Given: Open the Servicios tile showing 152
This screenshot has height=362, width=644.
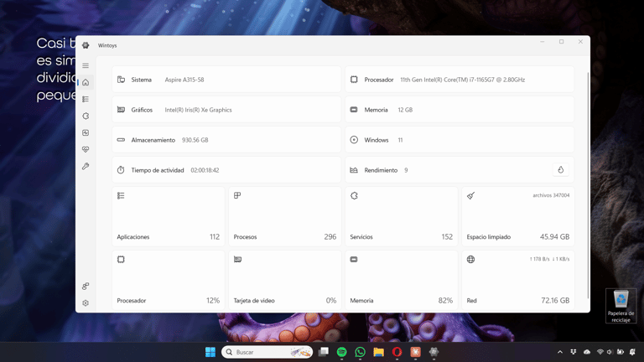Looking at the screenshot, I should click(402, 217).
